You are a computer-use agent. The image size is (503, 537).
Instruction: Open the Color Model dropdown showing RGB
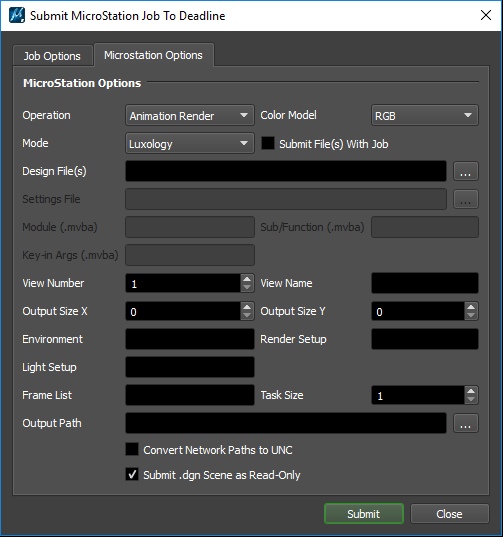pyautogui.click(x=425, y=115)
